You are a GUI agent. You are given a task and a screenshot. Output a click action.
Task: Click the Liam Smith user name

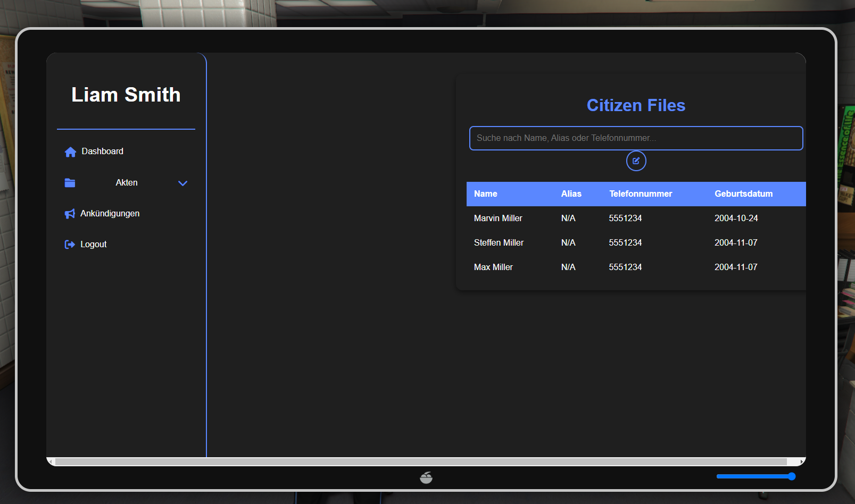tap(126, 95)
